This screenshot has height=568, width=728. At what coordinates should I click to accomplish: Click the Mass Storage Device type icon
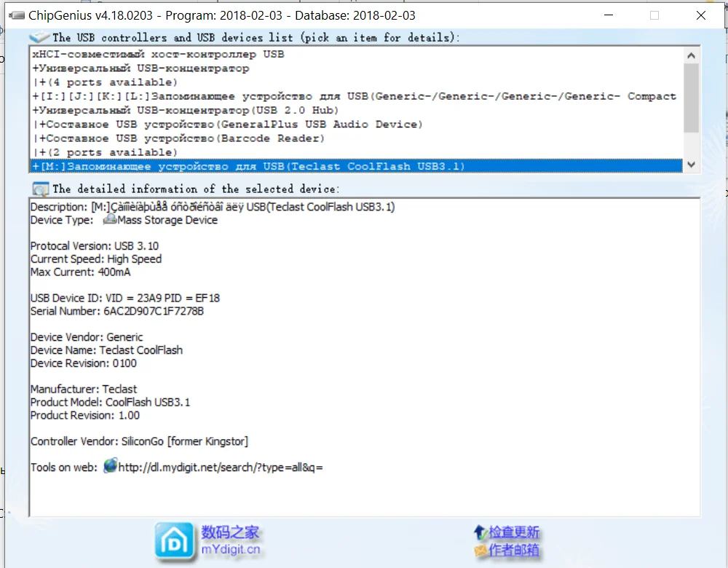point(110,219)
